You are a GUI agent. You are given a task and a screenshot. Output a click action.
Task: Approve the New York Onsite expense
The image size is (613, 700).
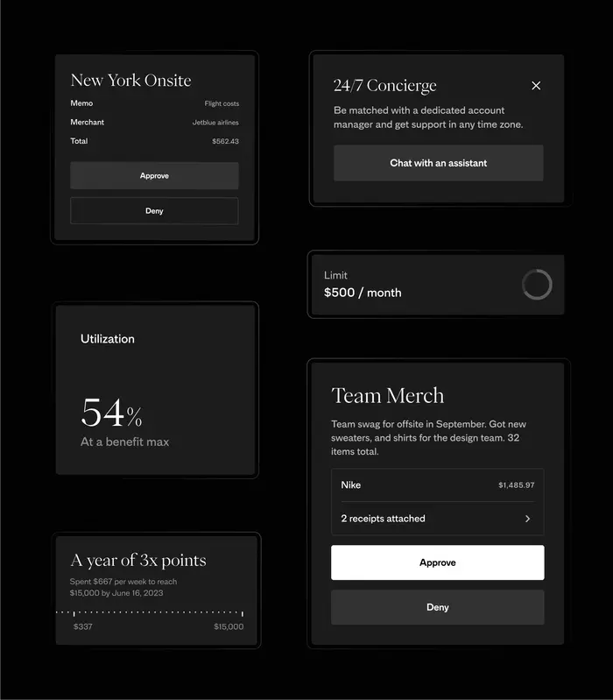[154, 175]
